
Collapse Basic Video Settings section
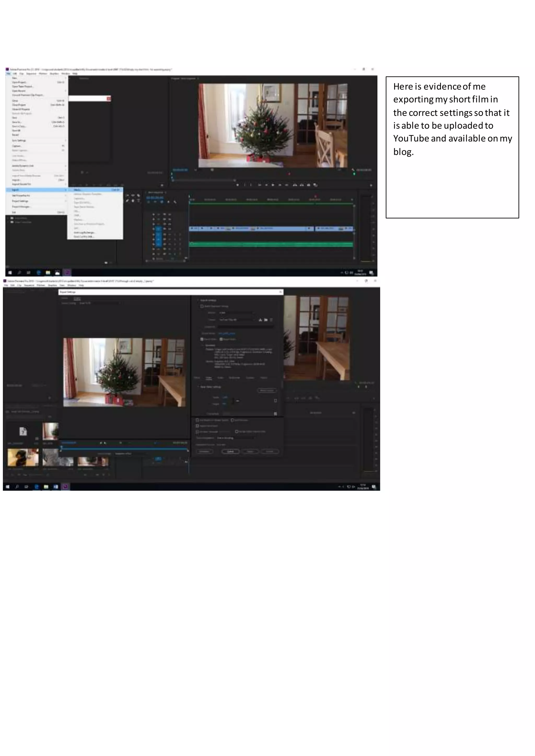click(198, 387)
